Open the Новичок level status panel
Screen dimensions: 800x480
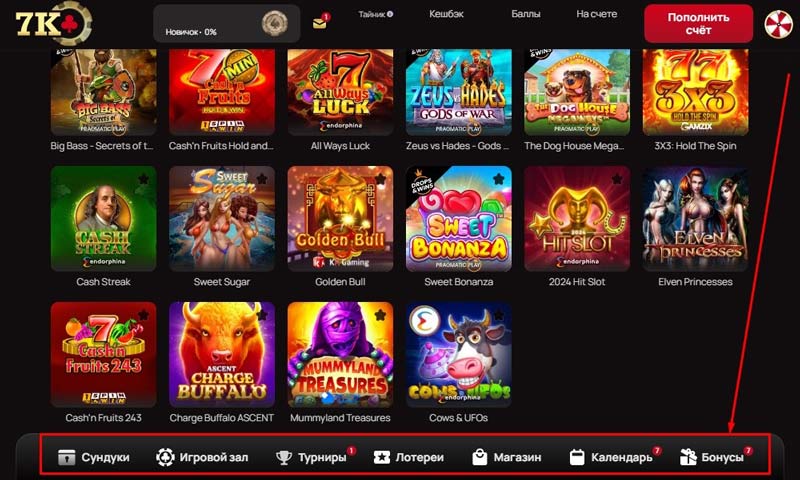click(x=227, y=23)
